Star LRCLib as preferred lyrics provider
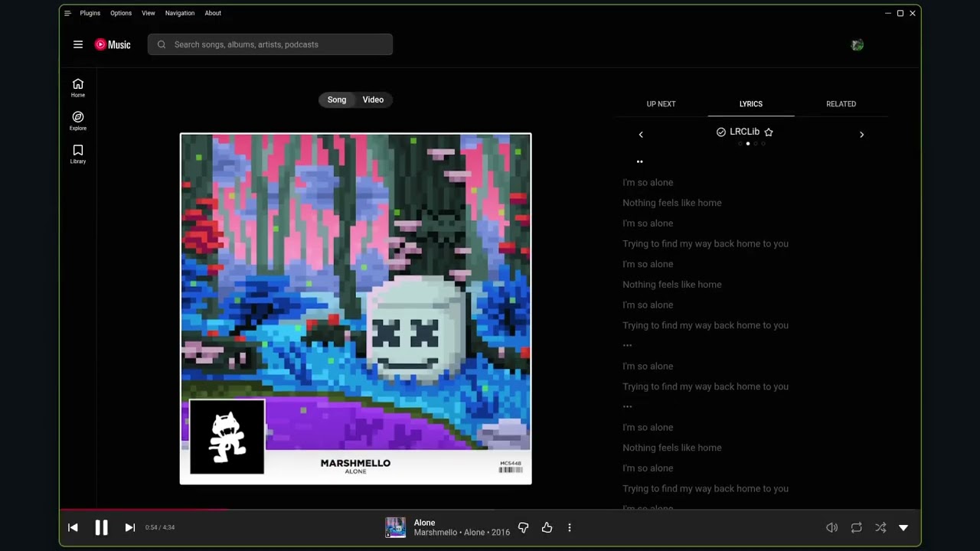The image size is (980, 551). pos(769,132)
